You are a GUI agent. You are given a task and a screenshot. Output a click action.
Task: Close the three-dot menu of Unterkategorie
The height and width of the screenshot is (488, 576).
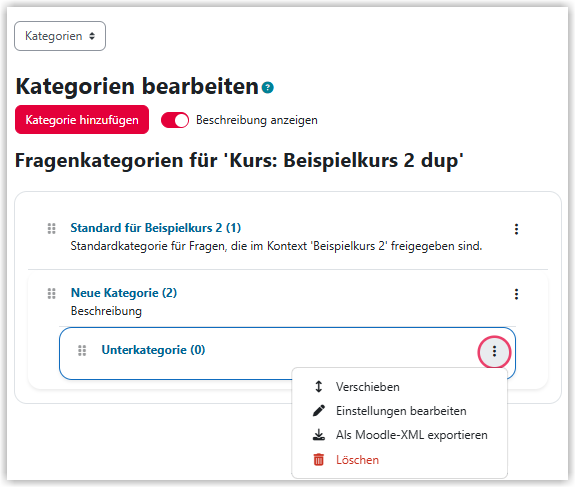click(x=494, y=352)
